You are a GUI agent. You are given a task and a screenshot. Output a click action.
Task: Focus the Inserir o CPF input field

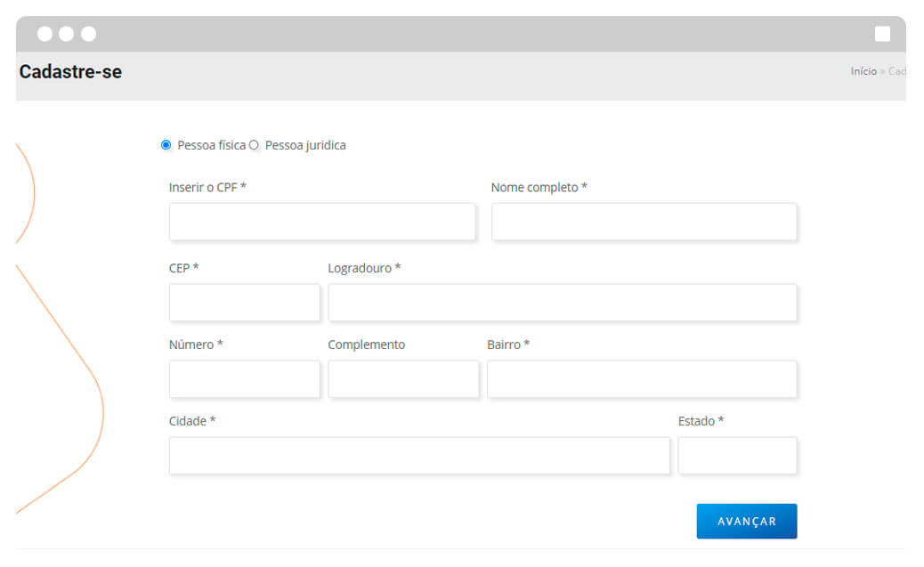322,222
